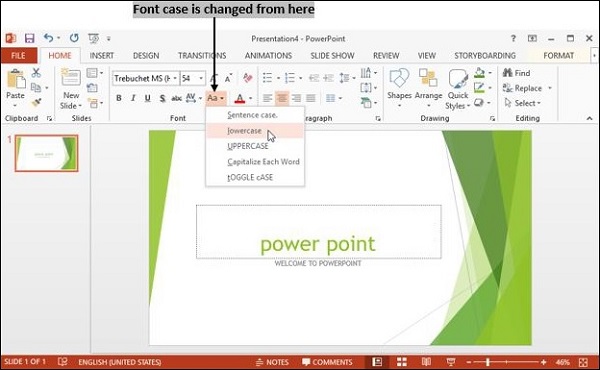Open the Shapes gallery
The image size is (600, 370).
(399, 88)
